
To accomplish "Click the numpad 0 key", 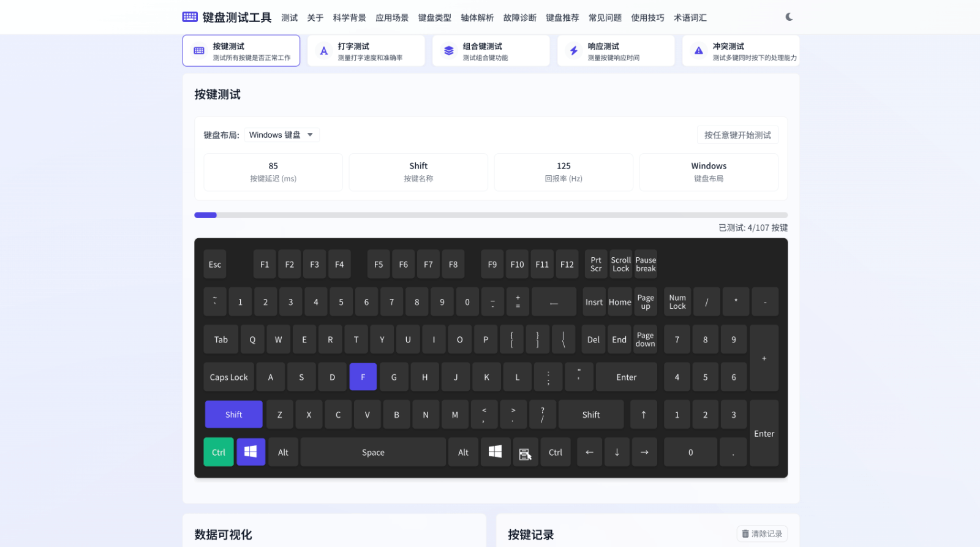I will coord(690,452).
